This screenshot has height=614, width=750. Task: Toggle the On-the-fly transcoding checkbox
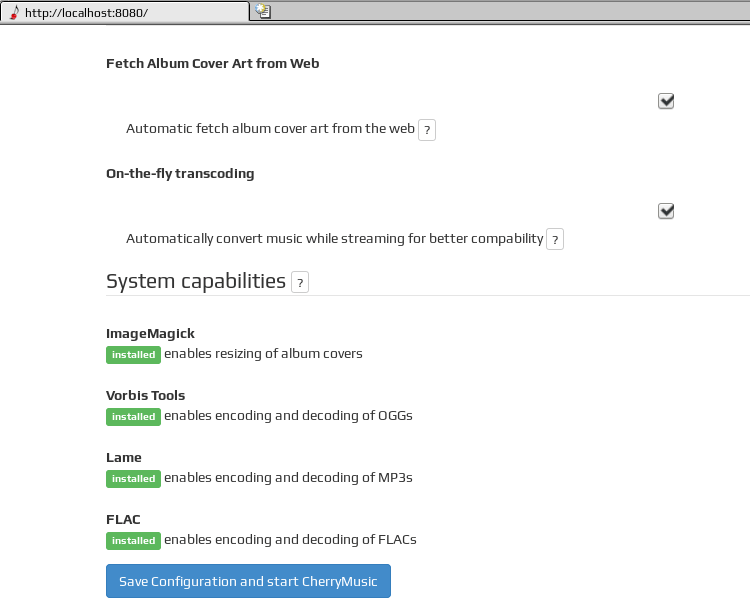pos(666,211)
